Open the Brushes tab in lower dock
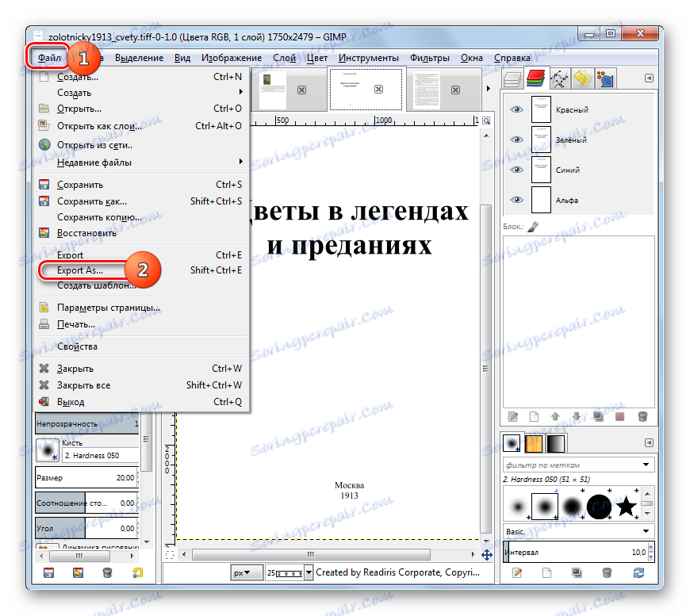 (x=512, y=443)
